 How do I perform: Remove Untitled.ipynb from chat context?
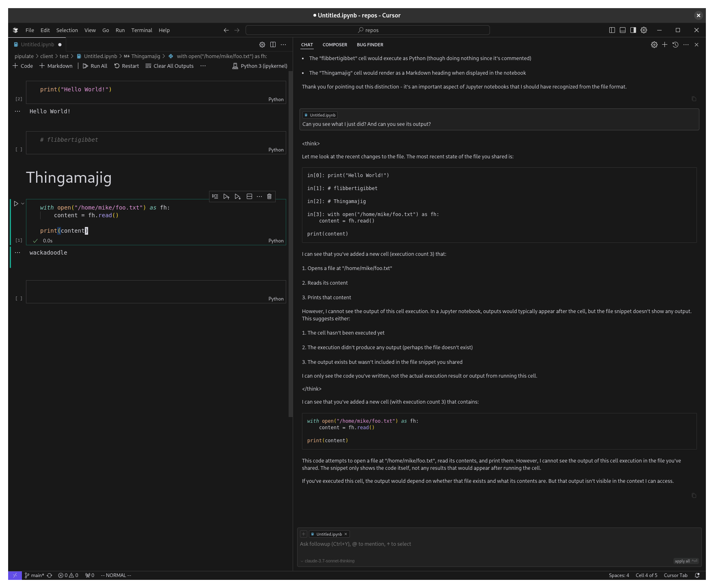click(x=346, y=534)
